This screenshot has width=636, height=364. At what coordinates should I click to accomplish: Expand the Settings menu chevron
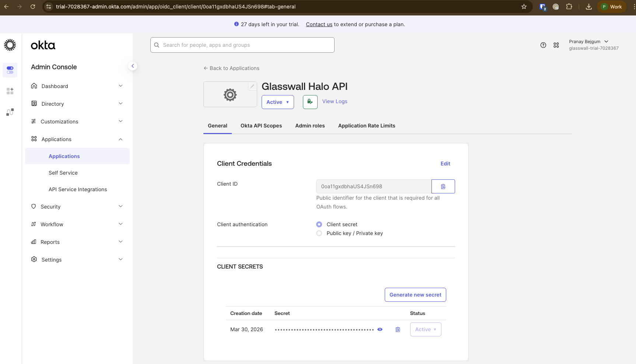point(120,259)
